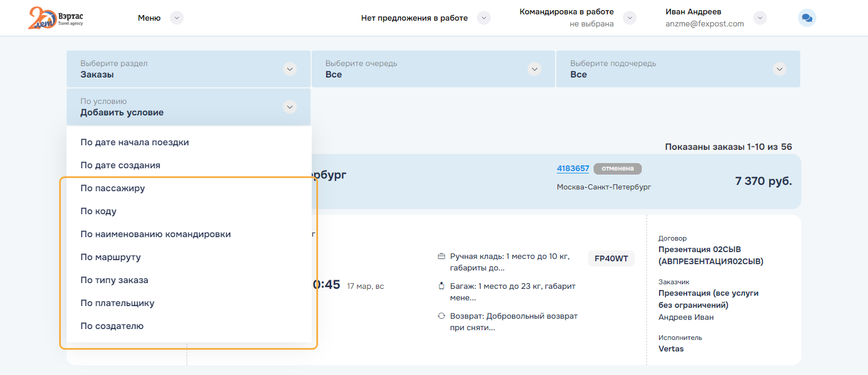The width and height of the screenshot is (868, 375).
Task: Open order link 4183657
Action: tap(573, 168)
